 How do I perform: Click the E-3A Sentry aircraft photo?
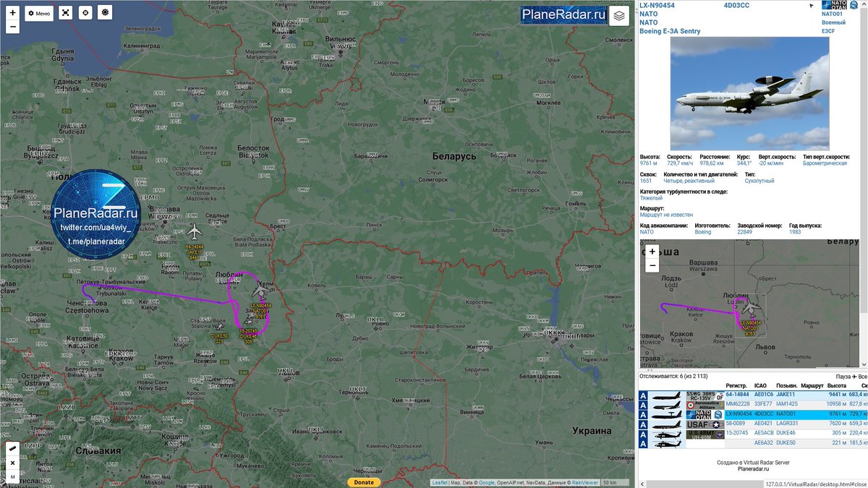[750, 93]
